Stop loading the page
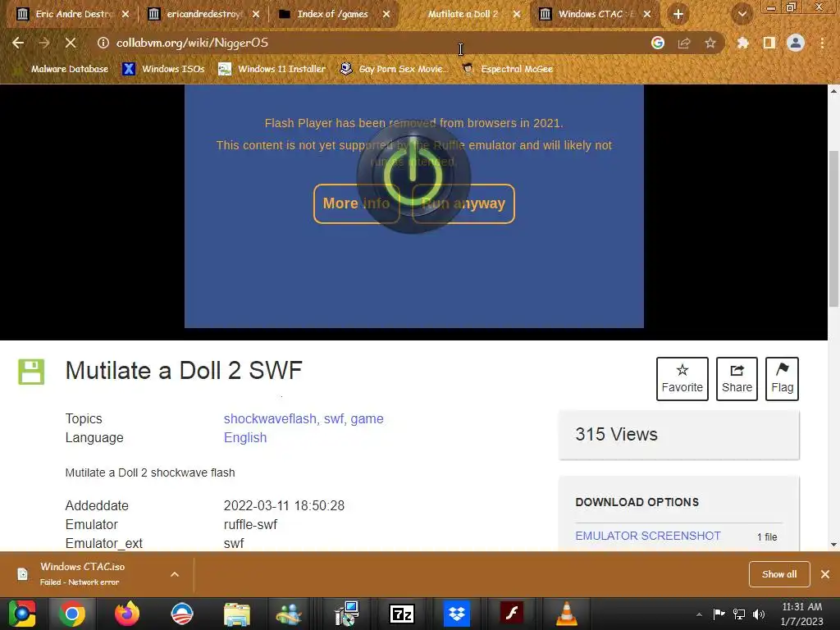Screen dimensions: 840x630 tap(71, 43)
